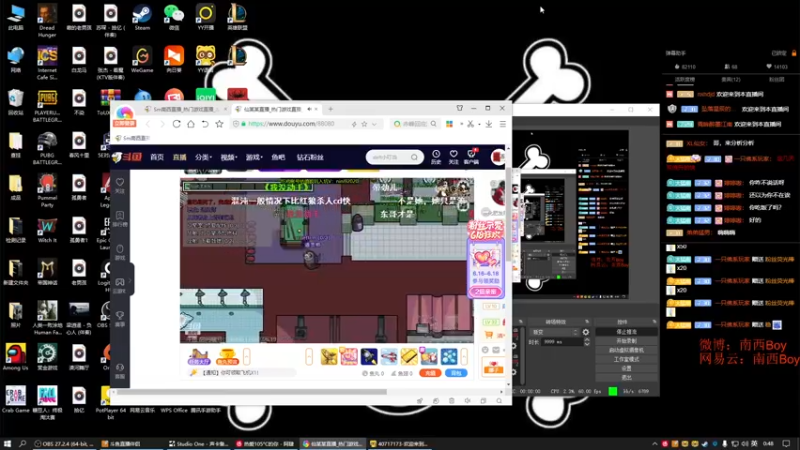
Task: Open the Steam desktop shortcut
Action: (x=142, y=17)
